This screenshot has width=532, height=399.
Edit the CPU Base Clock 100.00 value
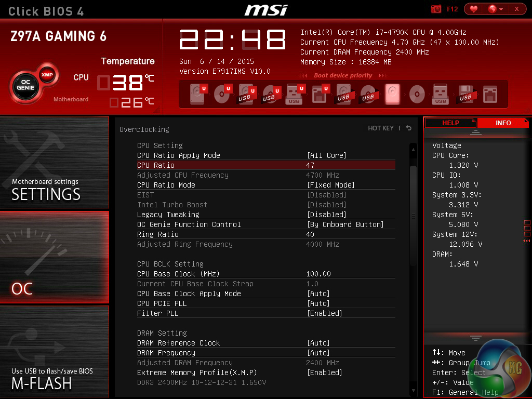(x=318, y=274)
